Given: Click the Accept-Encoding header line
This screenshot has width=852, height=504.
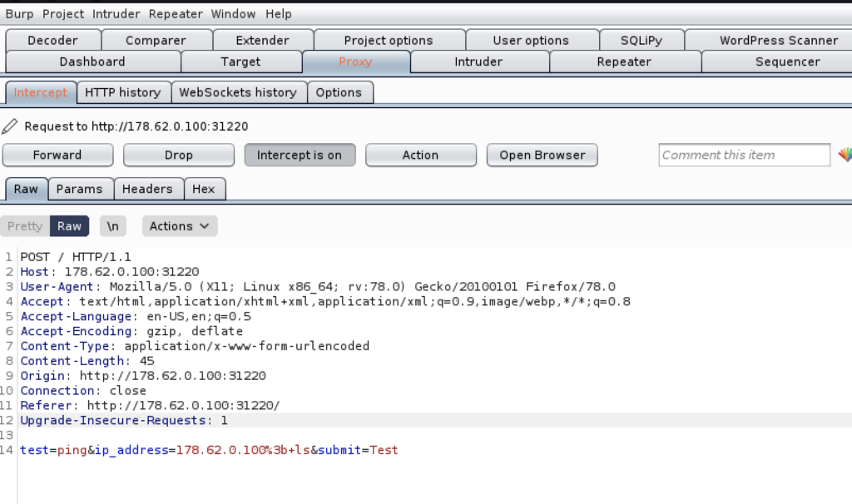Looking at the screenshot, I should coord(131,331).
